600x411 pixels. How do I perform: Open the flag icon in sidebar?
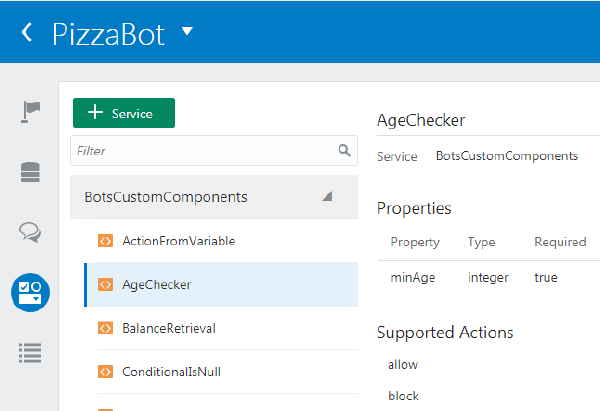31,112
